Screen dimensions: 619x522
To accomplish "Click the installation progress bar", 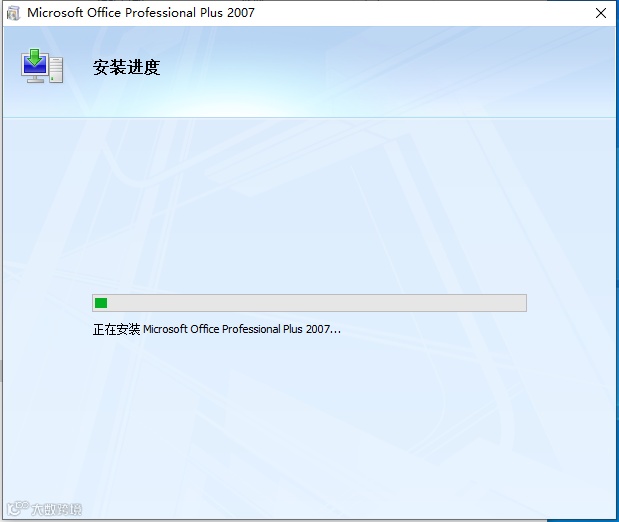I will click(x=309, y=303).
